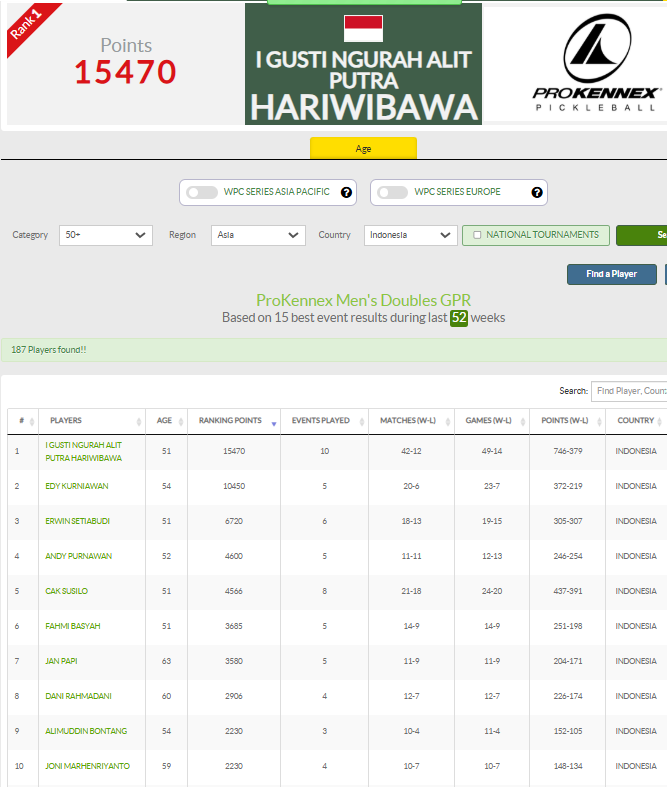Open WPC Series Asia Pacific help icon

click(346, 192)
